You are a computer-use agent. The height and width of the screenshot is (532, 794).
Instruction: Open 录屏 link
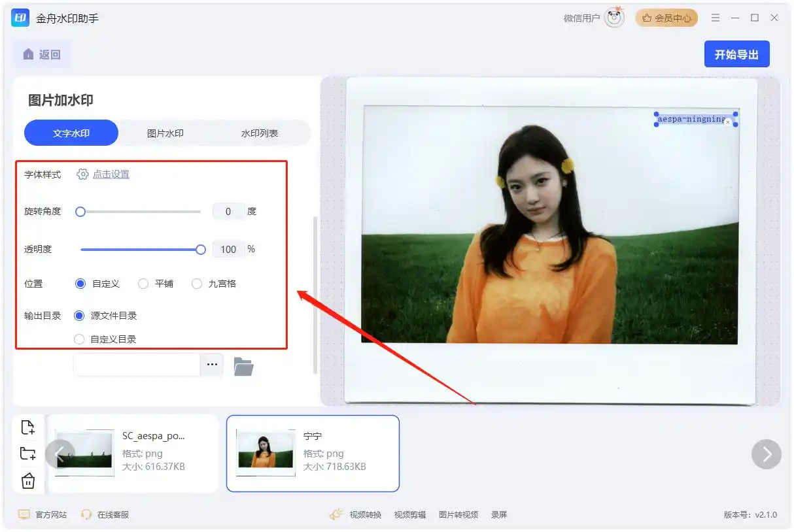499,514
